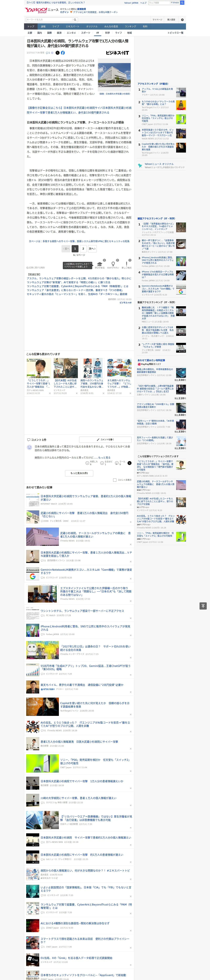
Task: Go to page 2 of the article
Action: (83, 248)
